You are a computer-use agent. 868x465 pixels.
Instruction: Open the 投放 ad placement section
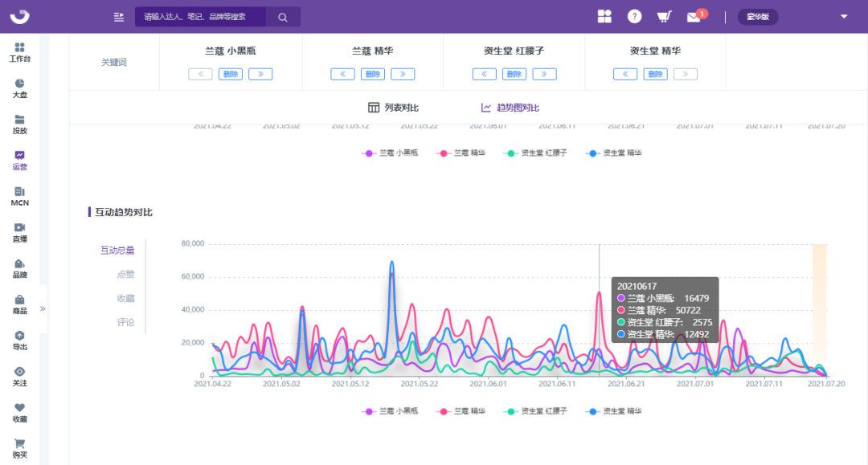pyautogui.click(x=19, y=123)
